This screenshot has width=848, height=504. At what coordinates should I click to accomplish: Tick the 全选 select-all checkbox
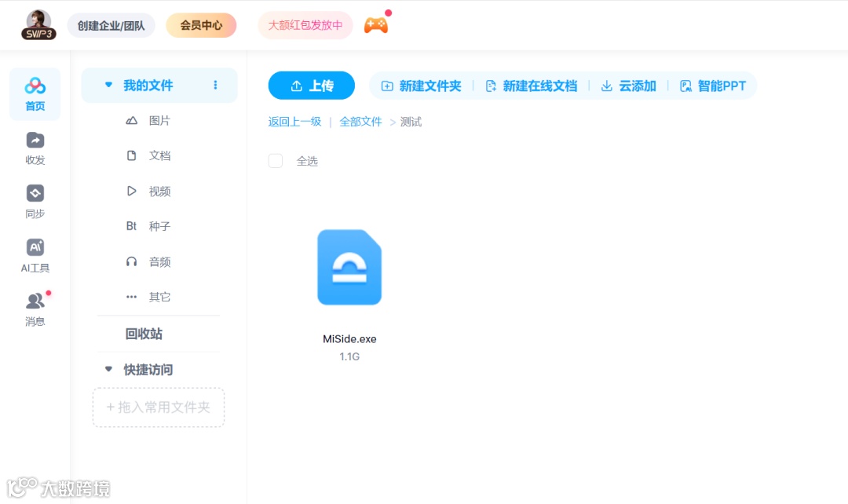(x=276, y=161)
